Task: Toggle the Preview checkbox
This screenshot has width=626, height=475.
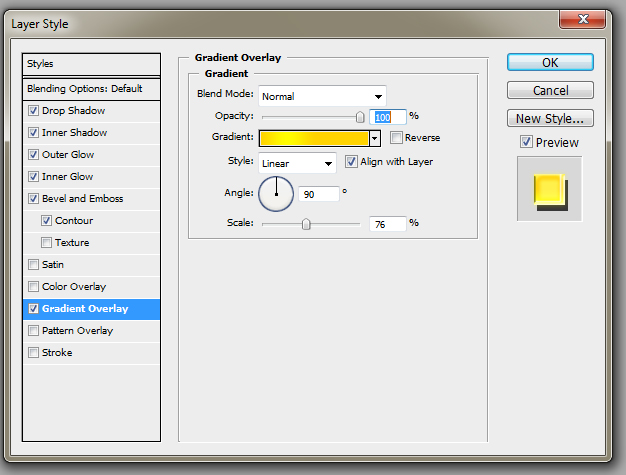Action: pyautogui.click(x=526, y=142)
